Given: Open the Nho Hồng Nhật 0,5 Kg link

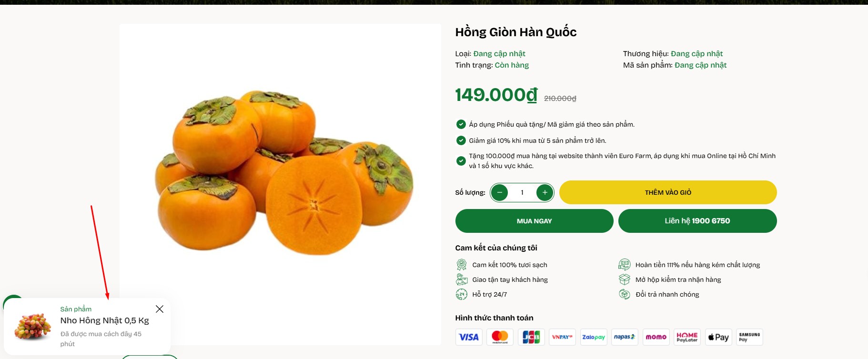Looking at the screenshot, I should (105, 320).
